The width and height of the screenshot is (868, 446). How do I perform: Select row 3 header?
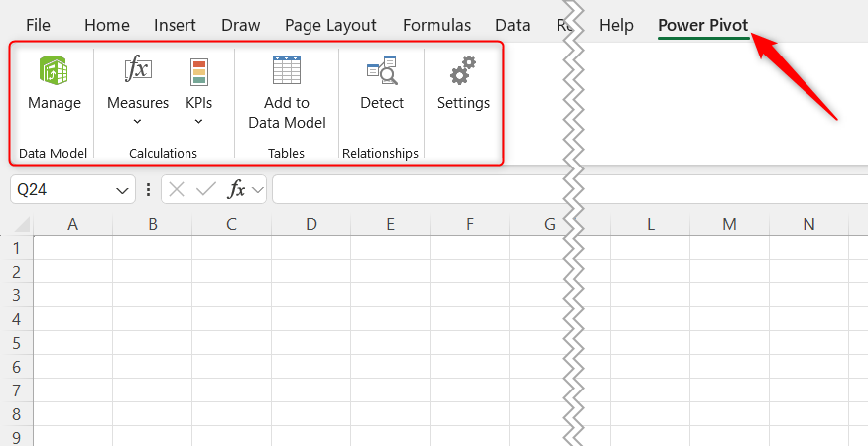coord(17,295)
